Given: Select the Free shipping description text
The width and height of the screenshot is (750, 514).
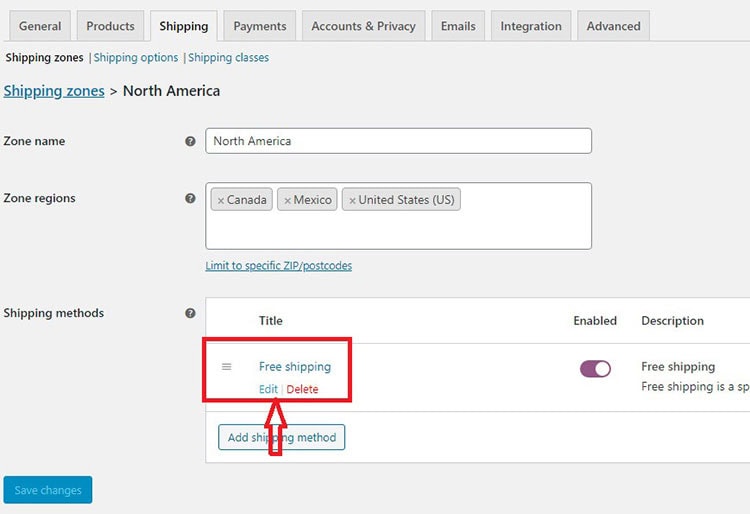Looking at the screenshot, I should click(678, 367).
